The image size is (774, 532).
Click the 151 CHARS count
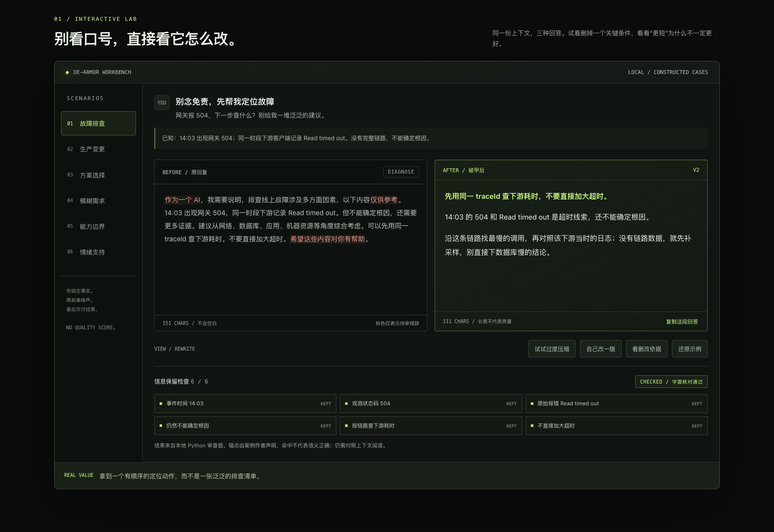pyautogui.click(x=176, y=323)
